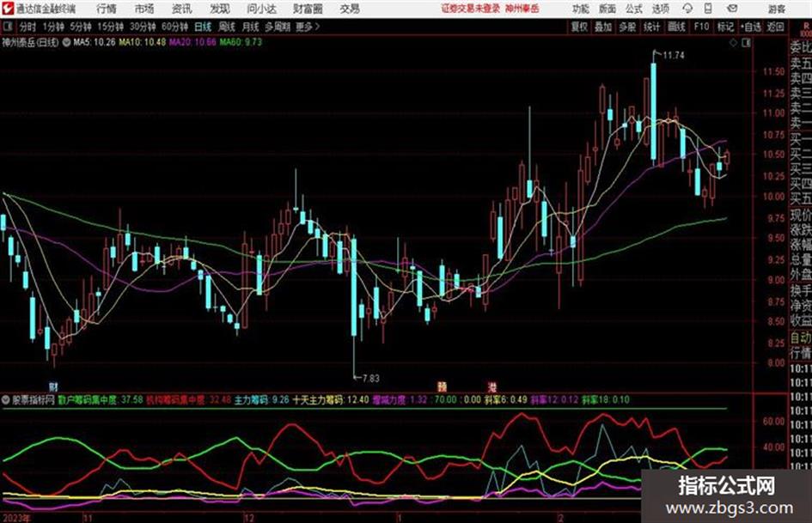The height and width of the screenshot is (523, 812).
Task: Click the MA60: 9.73 label
Action: tap(241, 42)
